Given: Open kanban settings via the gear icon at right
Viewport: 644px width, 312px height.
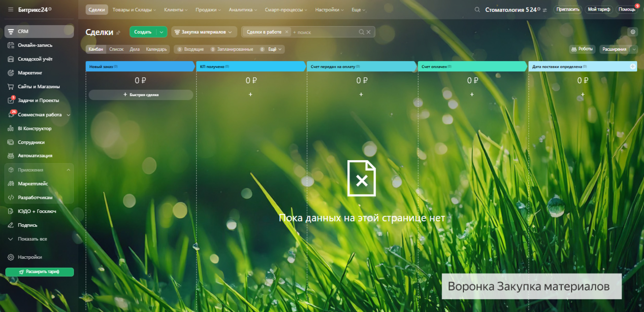Looking at the screenshot, I should coord(633,32).
